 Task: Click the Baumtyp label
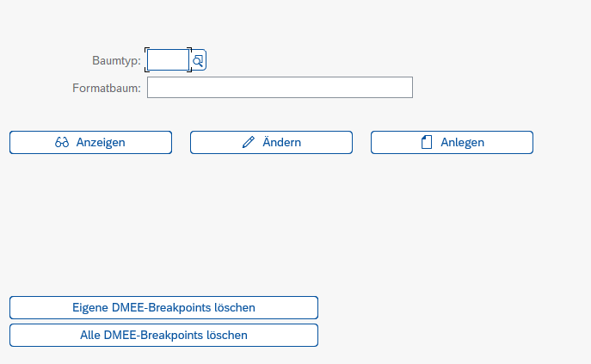tap(116, 60)
